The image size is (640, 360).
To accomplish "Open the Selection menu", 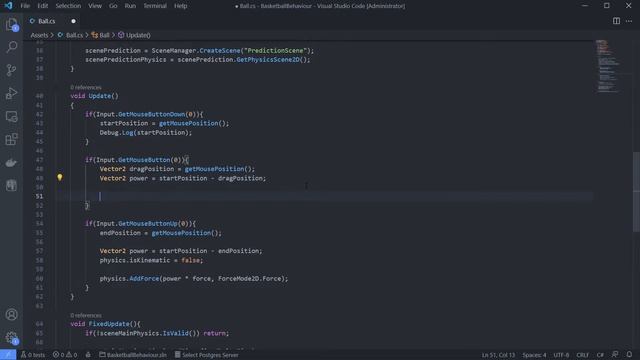I will point(68,6).
